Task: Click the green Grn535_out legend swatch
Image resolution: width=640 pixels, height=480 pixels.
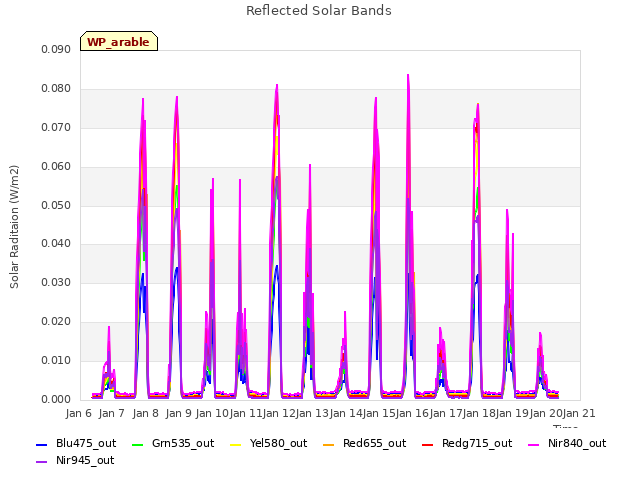Action: [x=138, y=444]
